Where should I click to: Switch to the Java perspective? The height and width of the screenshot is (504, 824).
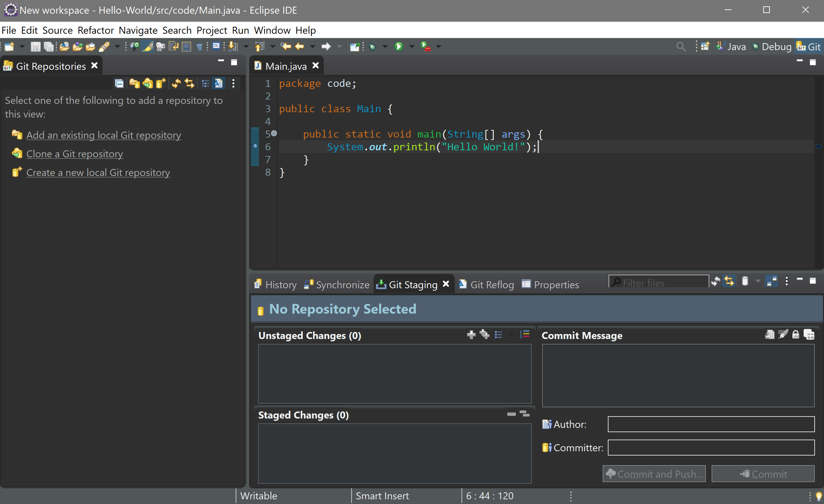(731, 46)
